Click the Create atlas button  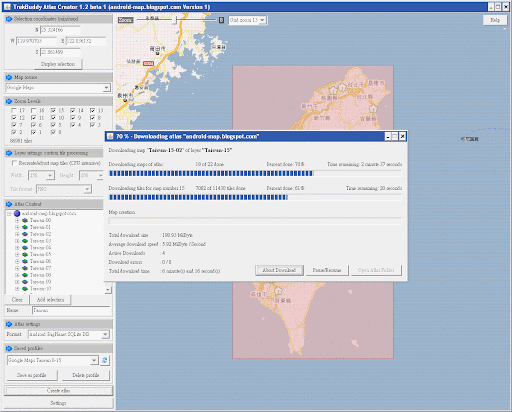coord(58,391)
